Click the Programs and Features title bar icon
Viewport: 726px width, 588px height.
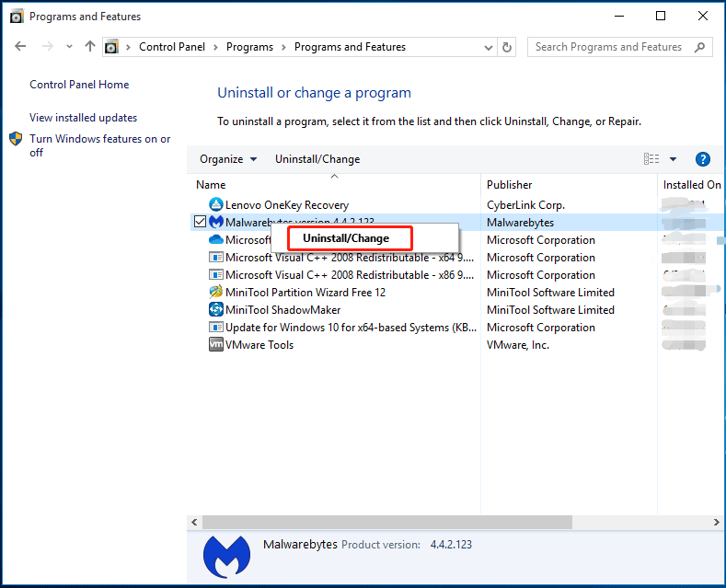tap(17, 17)
